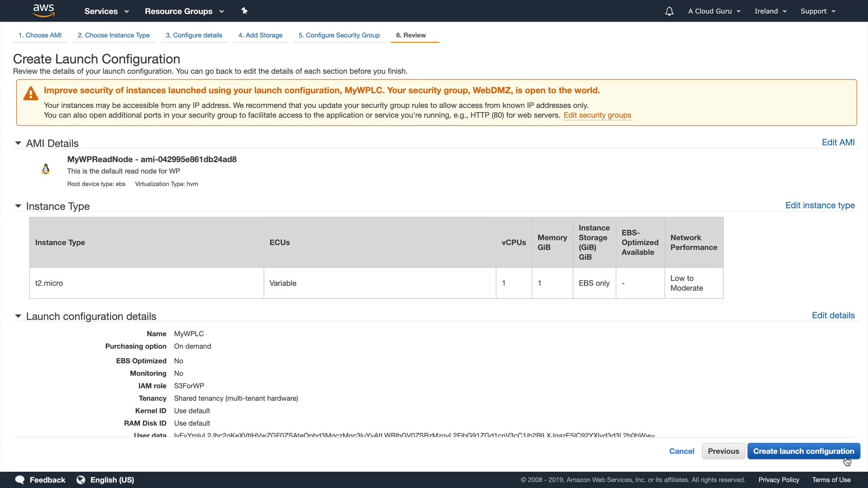Click the Previous button
The width and height of the screenshot is (868, 488).
coord(723,451)
